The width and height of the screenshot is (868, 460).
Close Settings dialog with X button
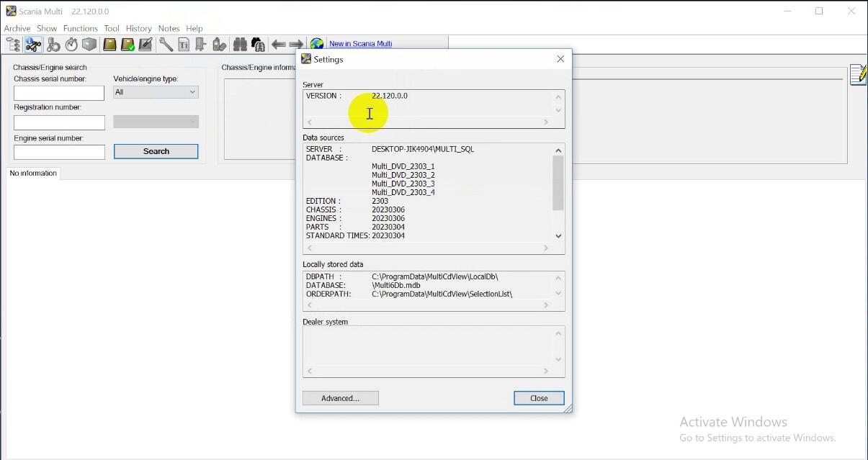560,59
